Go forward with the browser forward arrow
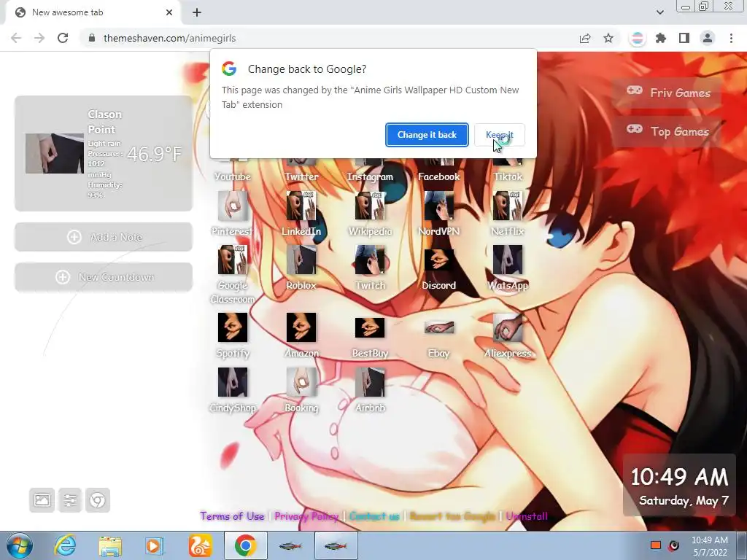747x560 pixels. (x=39, y=38)
